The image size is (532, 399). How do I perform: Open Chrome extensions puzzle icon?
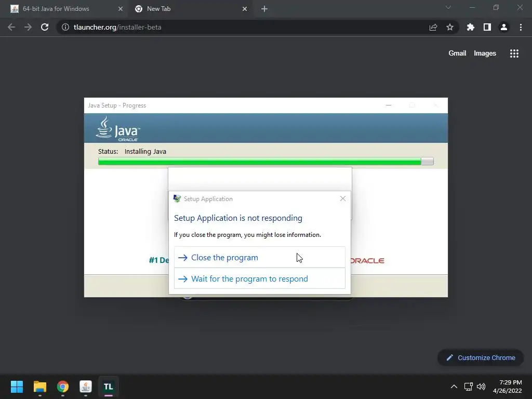tap(471, 27)
